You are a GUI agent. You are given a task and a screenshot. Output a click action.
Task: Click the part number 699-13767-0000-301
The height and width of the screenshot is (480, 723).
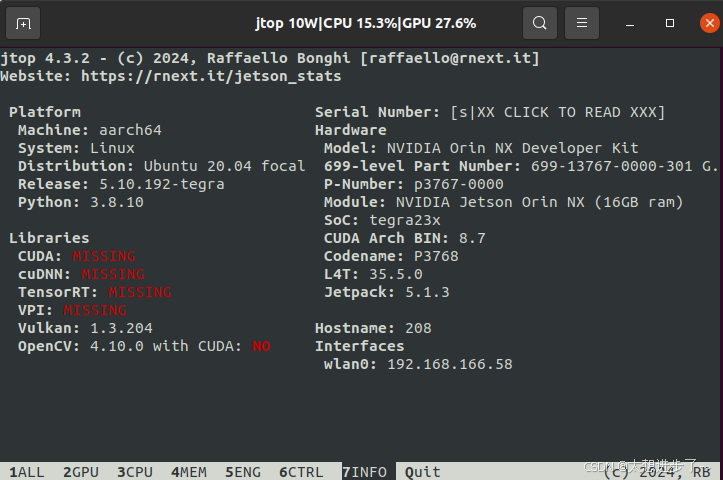point(611,166)
